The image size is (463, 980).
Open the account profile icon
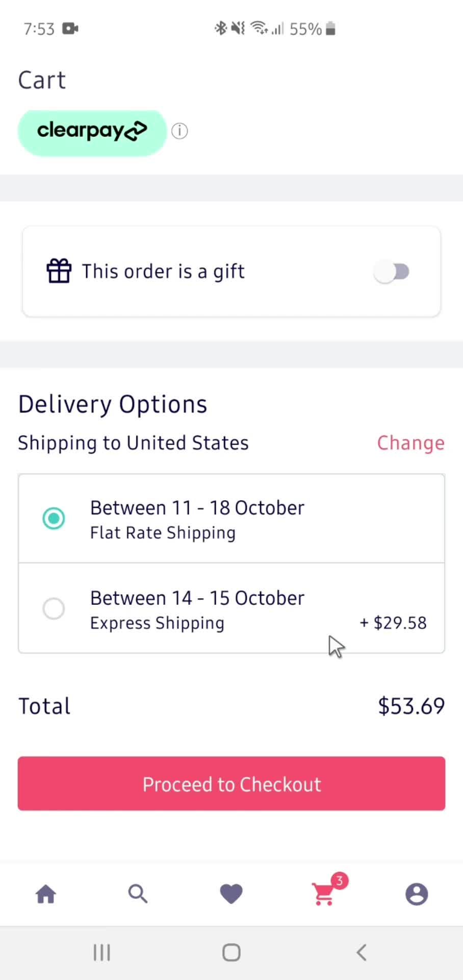(x=417, y=894)
